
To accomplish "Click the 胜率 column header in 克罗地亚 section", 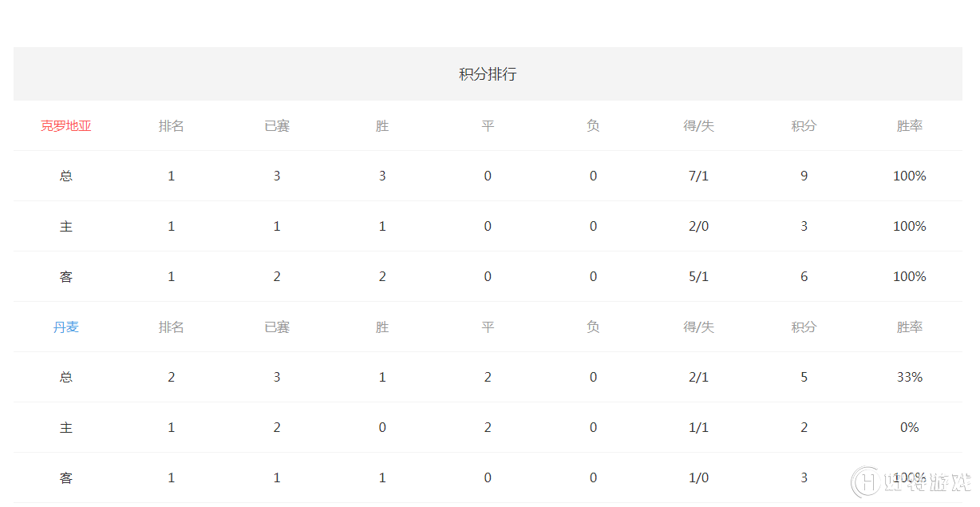I will click(910, 126).
